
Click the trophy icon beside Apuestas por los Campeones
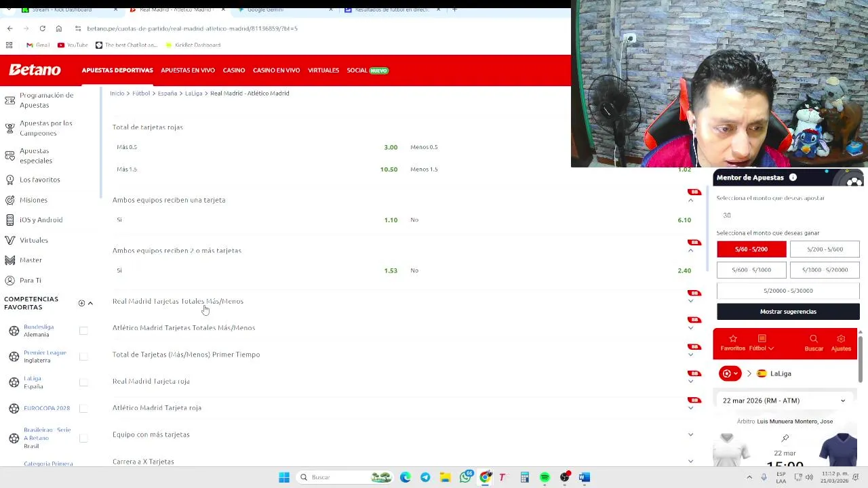9,128
